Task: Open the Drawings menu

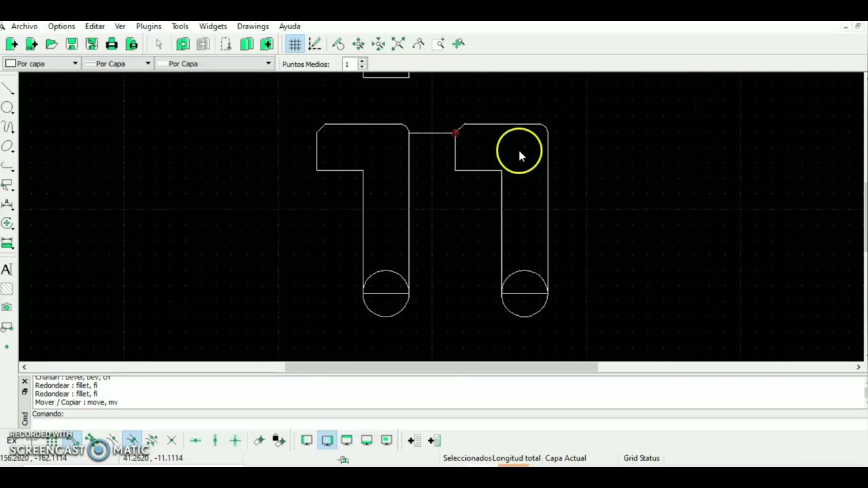Action: 253,26
